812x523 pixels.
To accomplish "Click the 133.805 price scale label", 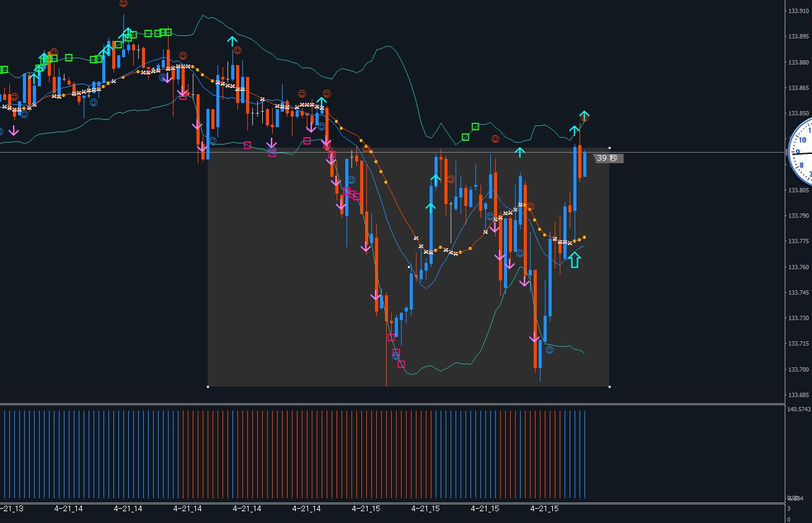I will tap(799, 190).
